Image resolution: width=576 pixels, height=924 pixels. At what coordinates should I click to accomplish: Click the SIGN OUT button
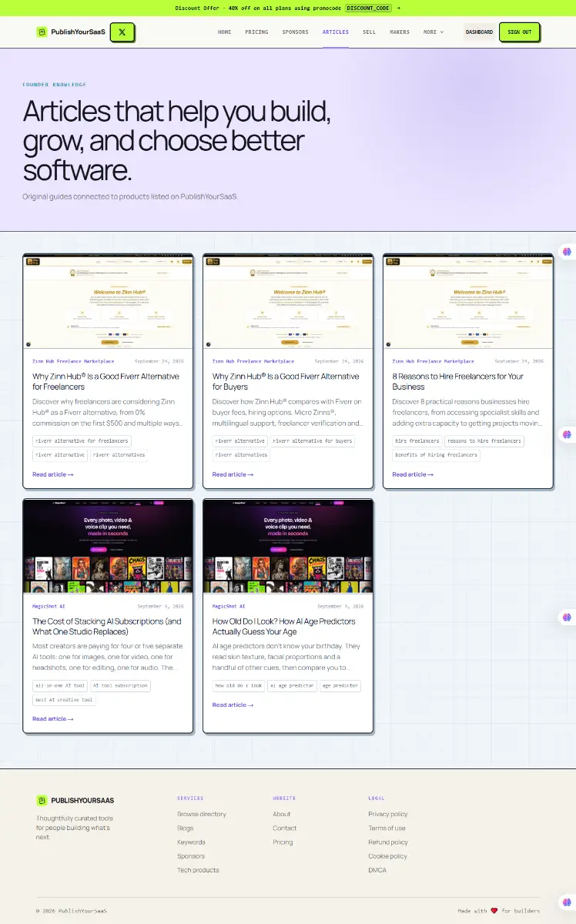520,32
